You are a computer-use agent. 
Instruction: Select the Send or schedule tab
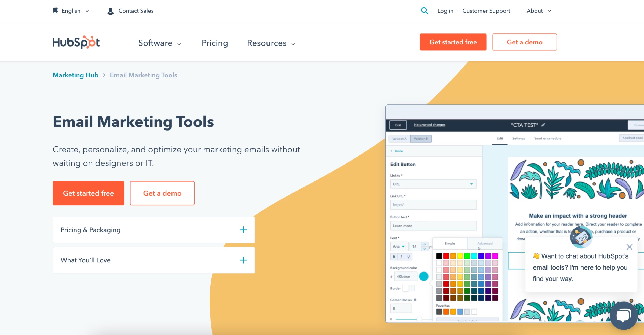[548, 138]
